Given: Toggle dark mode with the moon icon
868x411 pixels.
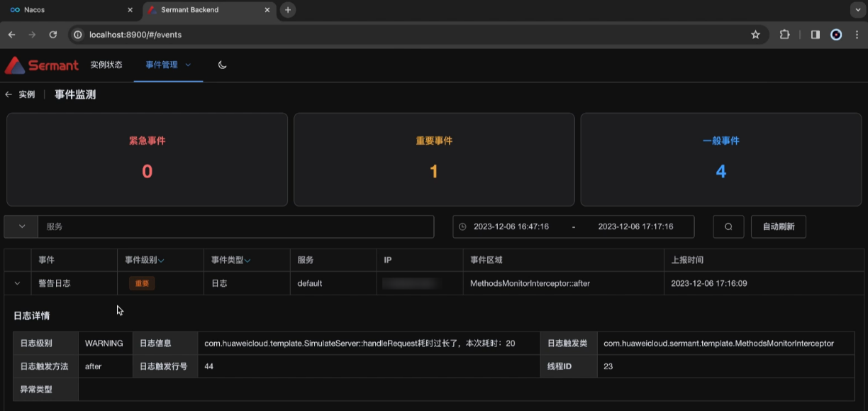Looking at the screenshot, I should [x=222, y=64].
